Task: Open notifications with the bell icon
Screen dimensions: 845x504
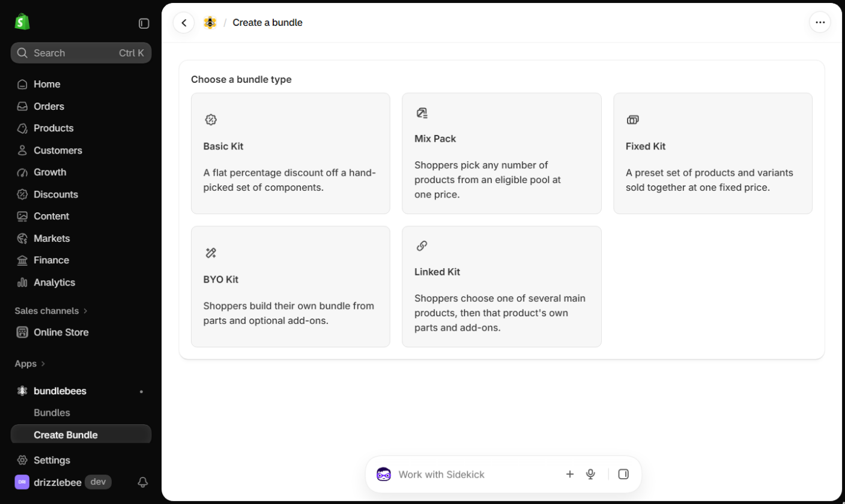Action: coord(143,482)
